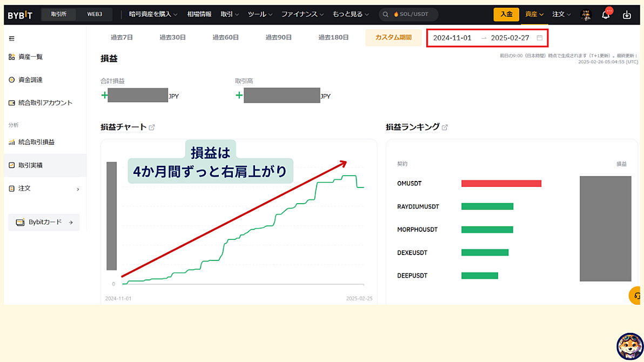Select 取引実績 in the sidebar
Image resolution: width=644 pixels, height=362 pixels.
pos(45,165)
